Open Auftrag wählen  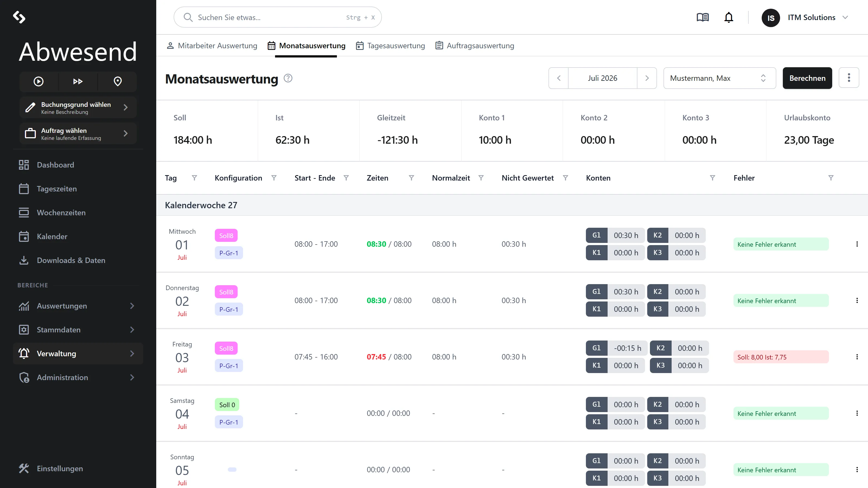click(x=78, y=134)
